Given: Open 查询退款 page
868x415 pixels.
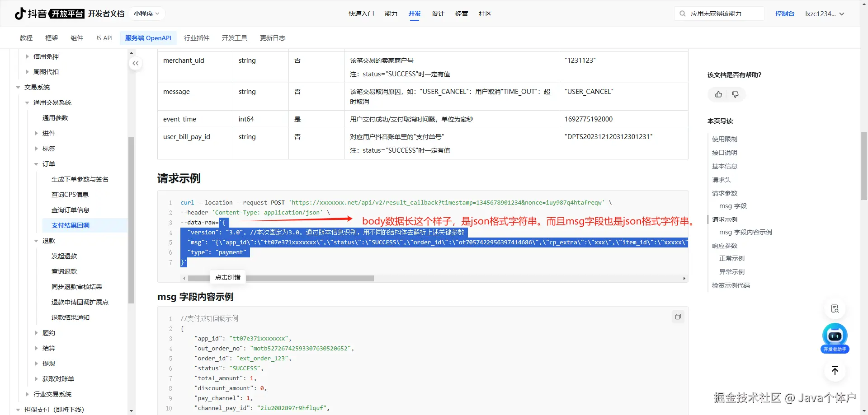Looking at the screenshot, I should click(64, 271).
